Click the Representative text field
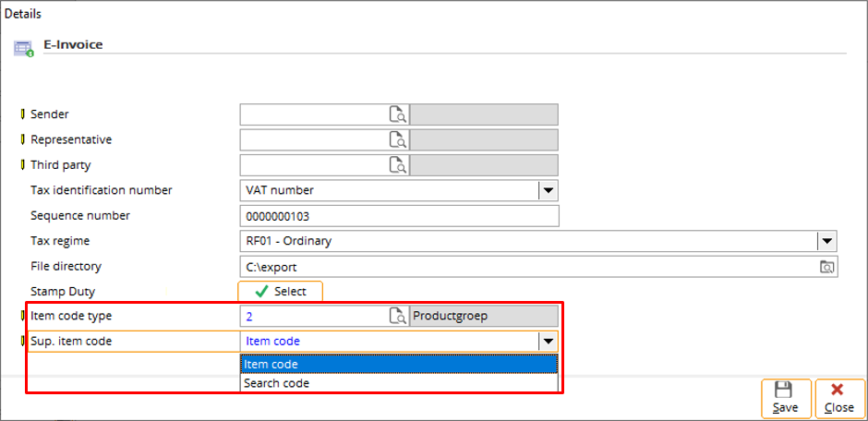Viewport: 868px width, 421px height. pyautogui.click(x=315, y=140)
